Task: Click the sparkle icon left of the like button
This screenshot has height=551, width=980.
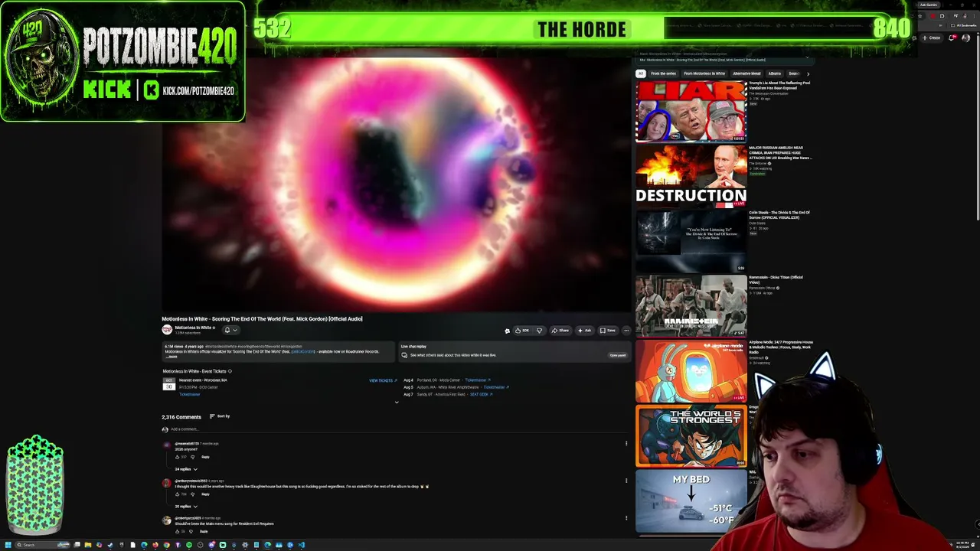Action: (x=507, y=331)
